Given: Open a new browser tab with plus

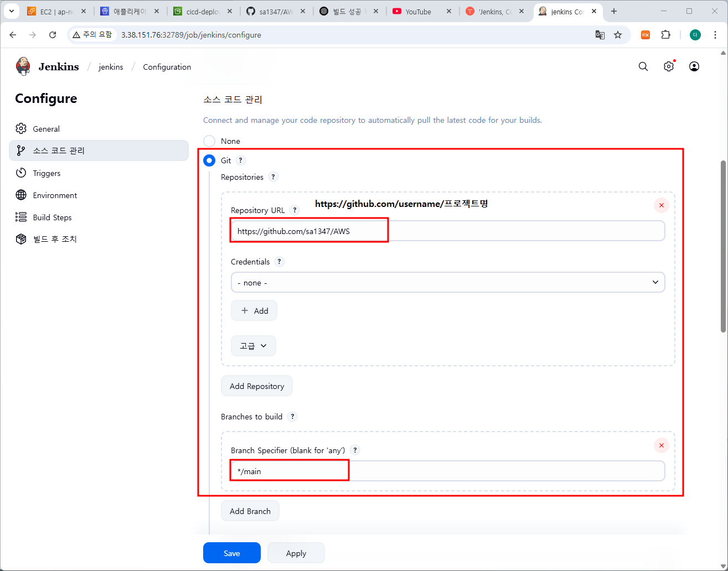Looking at the screenshot, I should pyautogui.click(x=613, y=11).
